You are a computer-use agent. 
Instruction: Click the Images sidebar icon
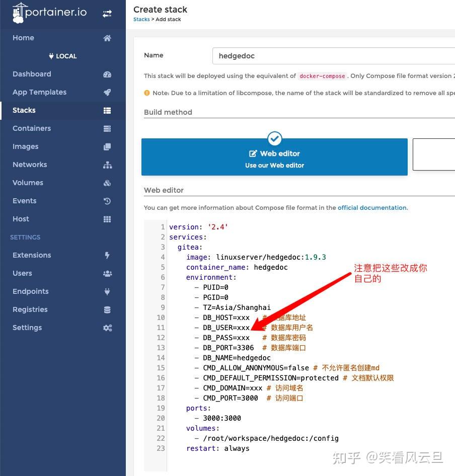[x=107, y=146]
